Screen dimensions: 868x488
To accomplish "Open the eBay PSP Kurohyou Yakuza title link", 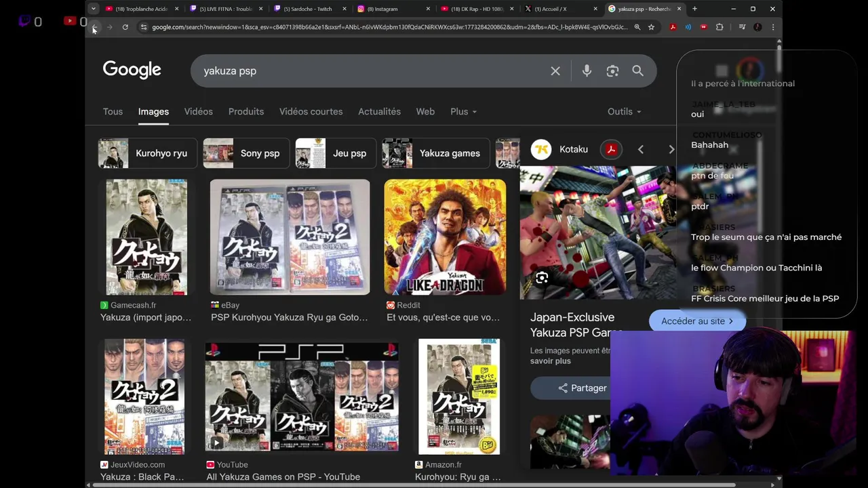I will pyautogui.click(x=290, y=317).
